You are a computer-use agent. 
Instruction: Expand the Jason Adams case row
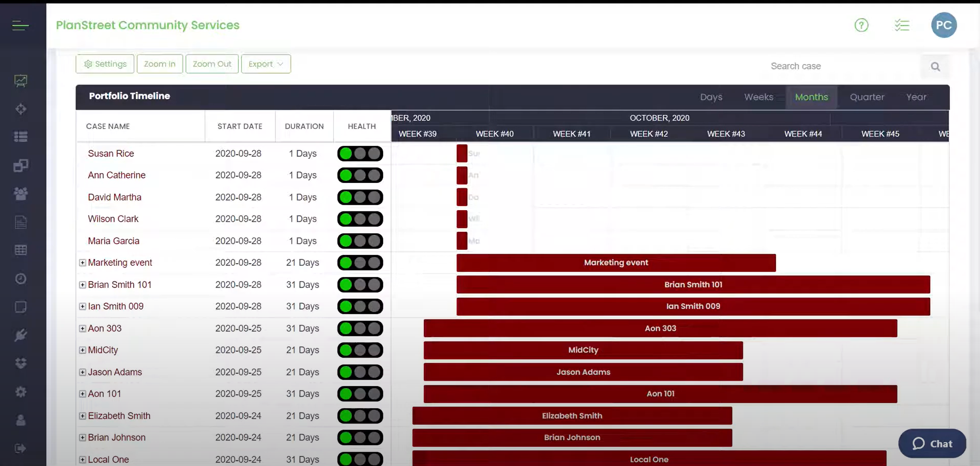83,372
